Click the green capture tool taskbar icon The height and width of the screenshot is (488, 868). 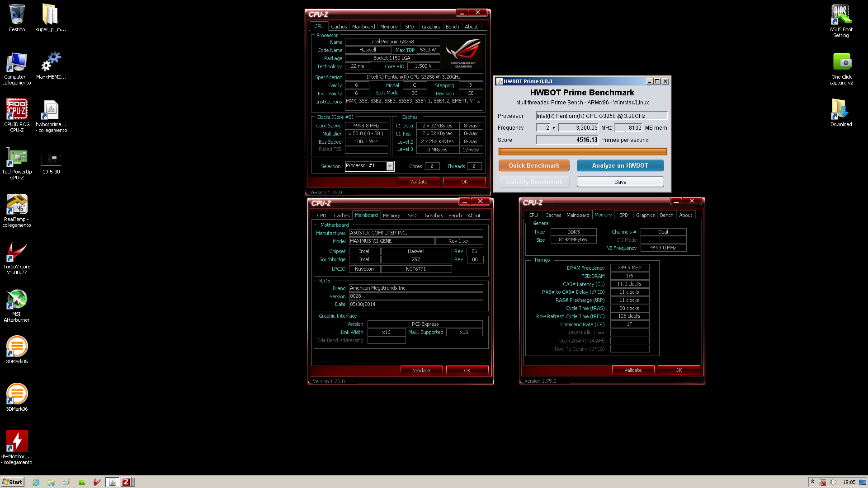point(82,482)
